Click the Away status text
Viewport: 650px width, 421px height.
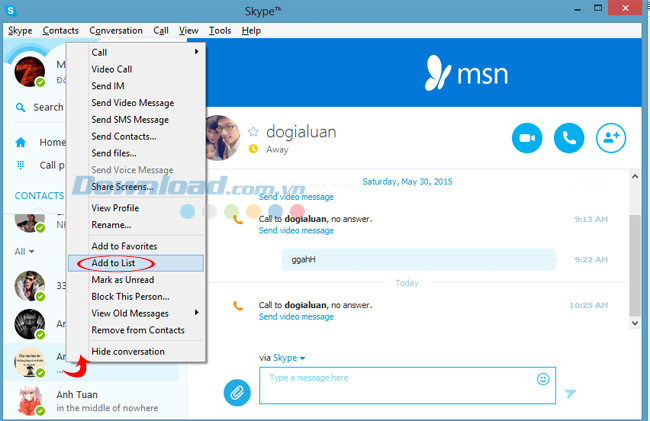277,150
